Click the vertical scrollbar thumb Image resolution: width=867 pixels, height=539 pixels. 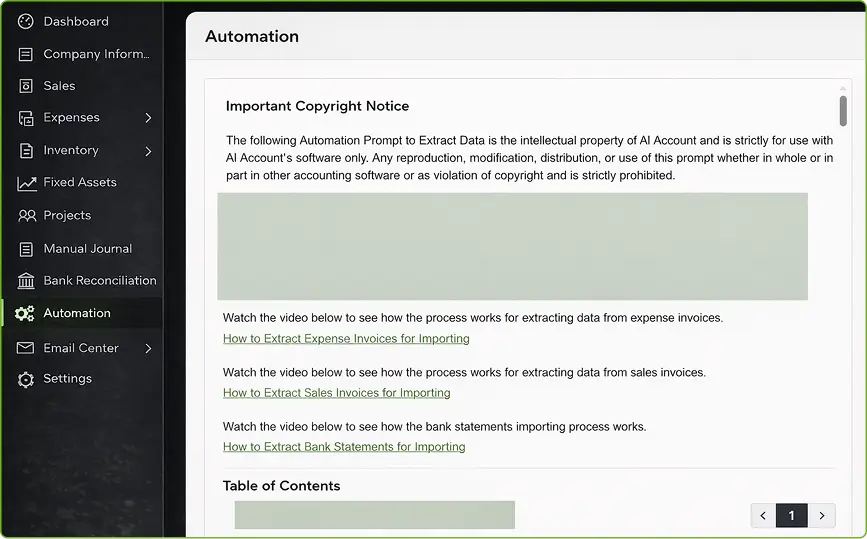tap(843, 110)
